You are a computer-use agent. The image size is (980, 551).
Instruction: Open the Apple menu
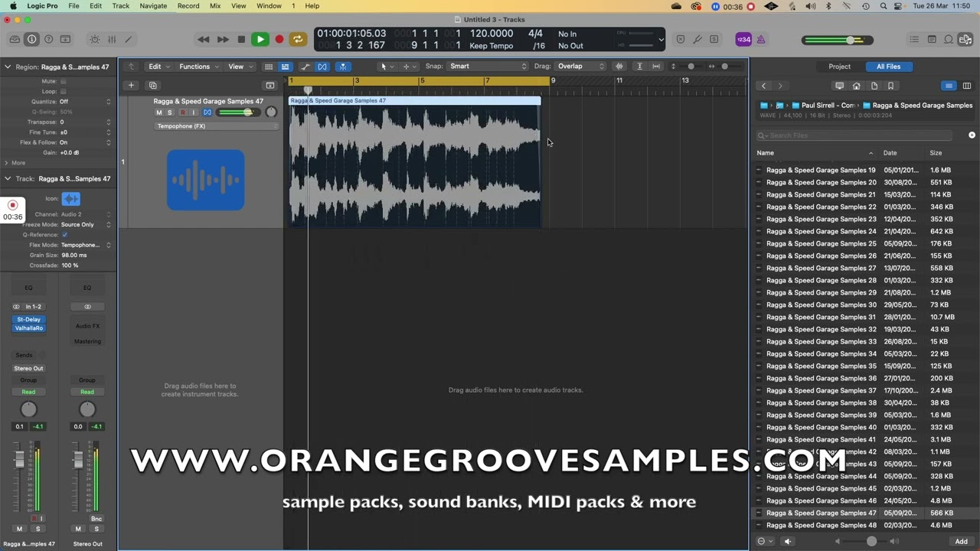point(13,6)
